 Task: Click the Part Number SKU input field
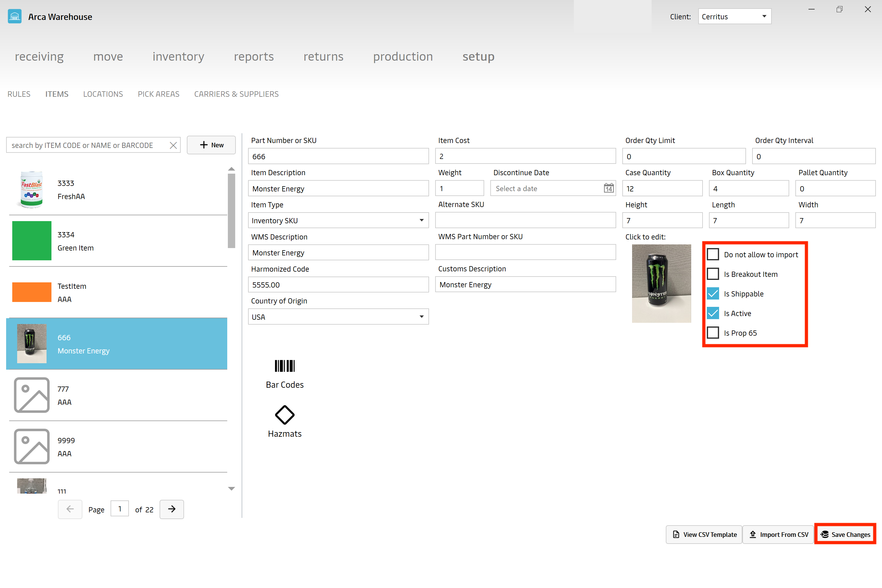(x=338, y=156)
